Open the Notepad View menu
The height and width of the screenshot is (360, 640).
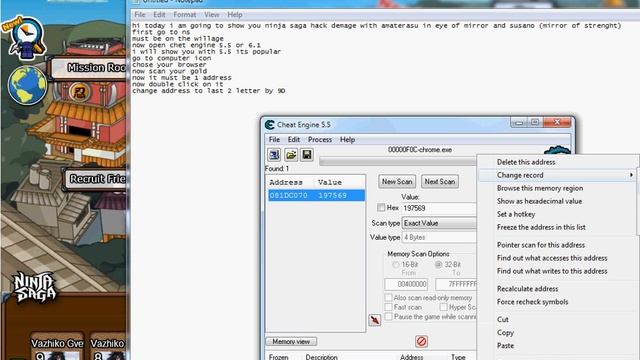(x=211, y=15)
